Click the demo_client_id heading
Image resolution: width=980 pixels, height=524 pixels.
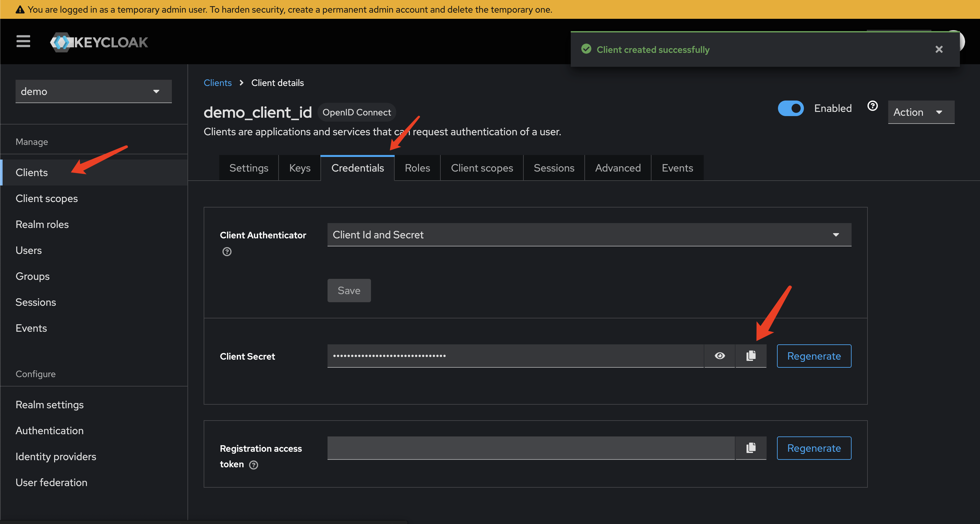point(257,113)
